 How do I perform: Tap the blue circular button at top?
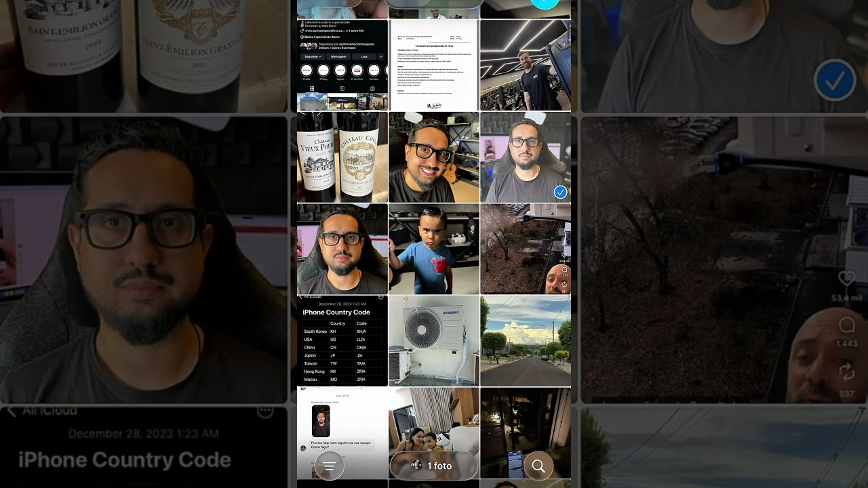coord(545,3)
